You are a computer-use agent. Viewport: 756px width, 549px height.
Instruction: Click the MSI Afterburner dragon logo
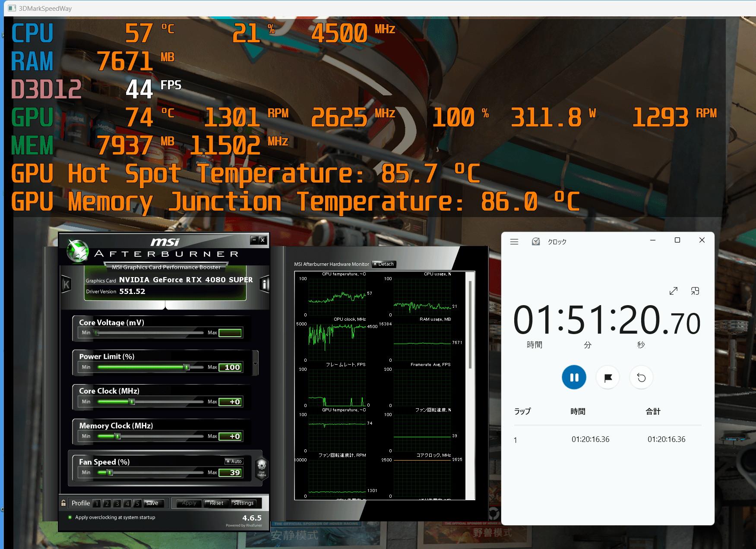(78, 251)
